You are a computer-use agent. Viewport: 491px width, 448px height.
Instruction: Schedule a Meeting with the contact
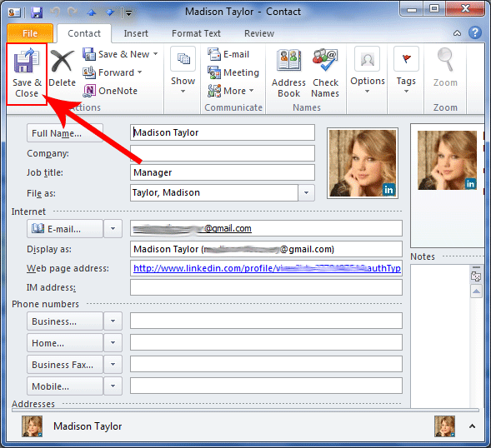[233, 72]
